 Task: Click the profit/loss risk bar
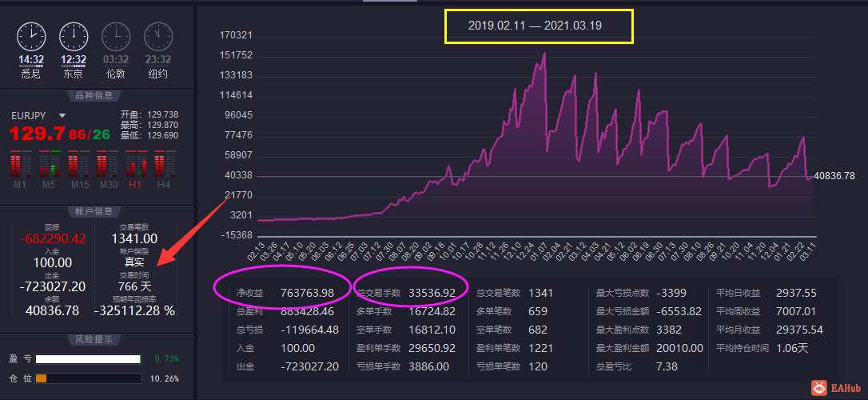pyautogui.click(x=88, y=359)
